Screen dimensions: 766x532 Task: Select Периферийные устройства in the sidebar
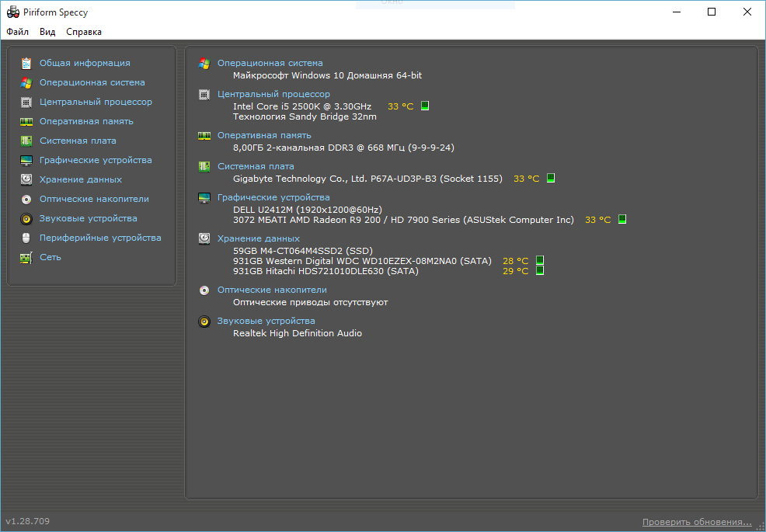coord(100,238)
